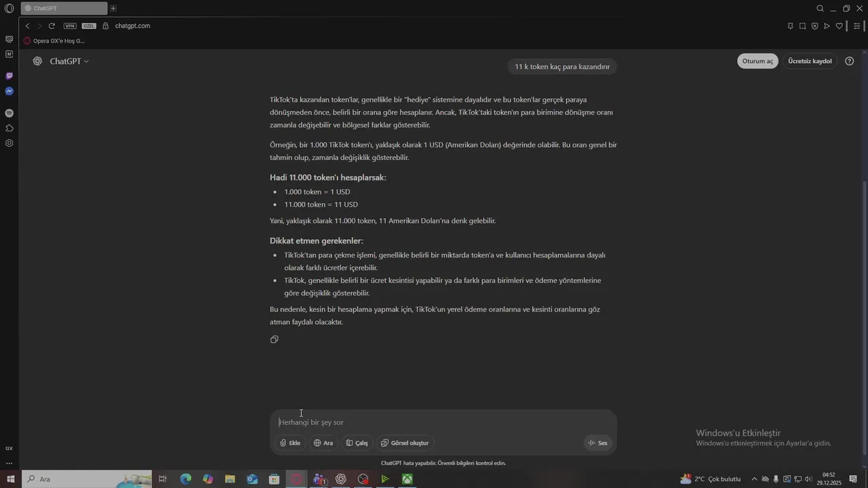
Task: Open the search tabs magnifier icon
Action: pos(820,9)
